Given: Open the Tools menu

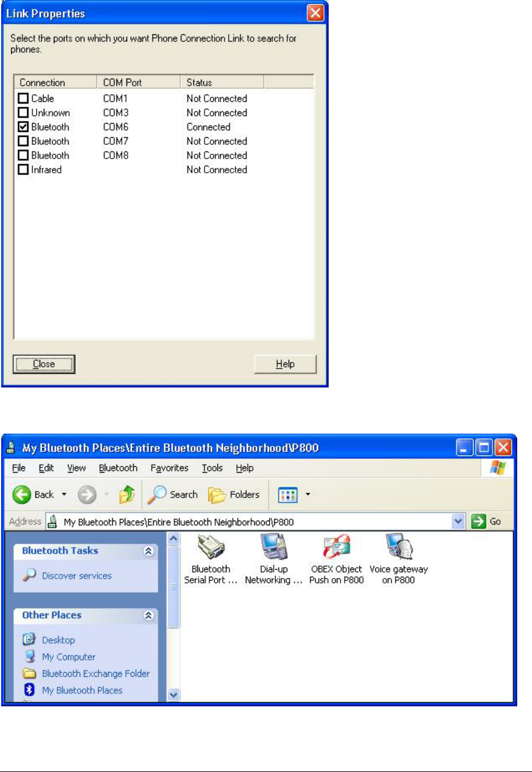Looking at the screenshot, I should [x=212, y=468].
